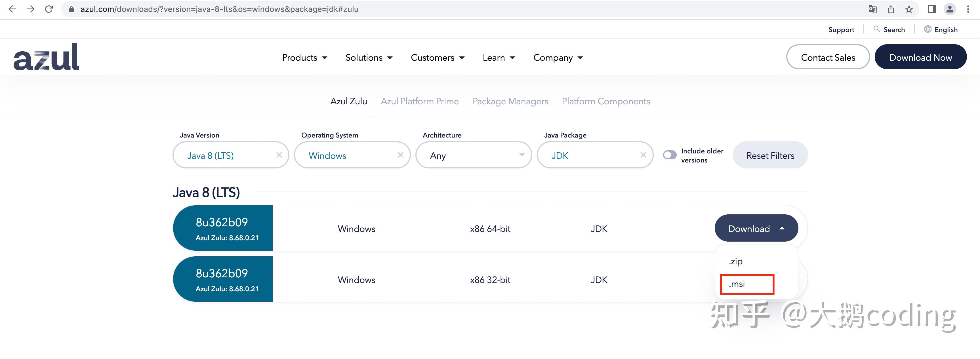The image size is (980, 359).
Task: Toggle Include older versions switch
Action: [670, 155]
